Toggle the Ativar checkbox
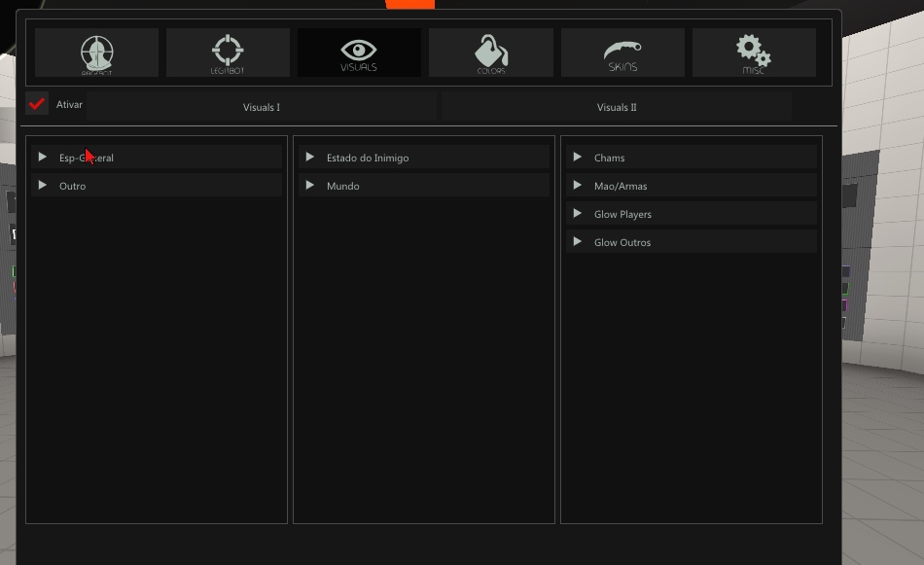924x565 pixels. click(x=37, y=103)
